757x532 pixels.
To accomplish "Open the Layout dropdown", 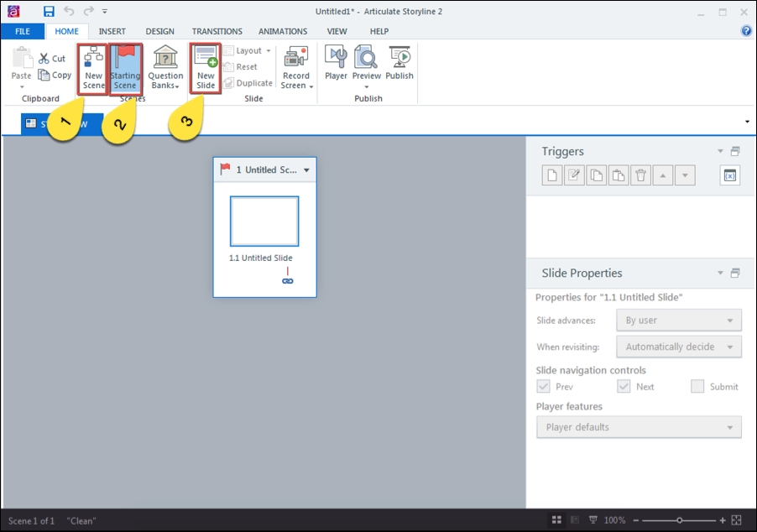I will click(x=248, y=50).
